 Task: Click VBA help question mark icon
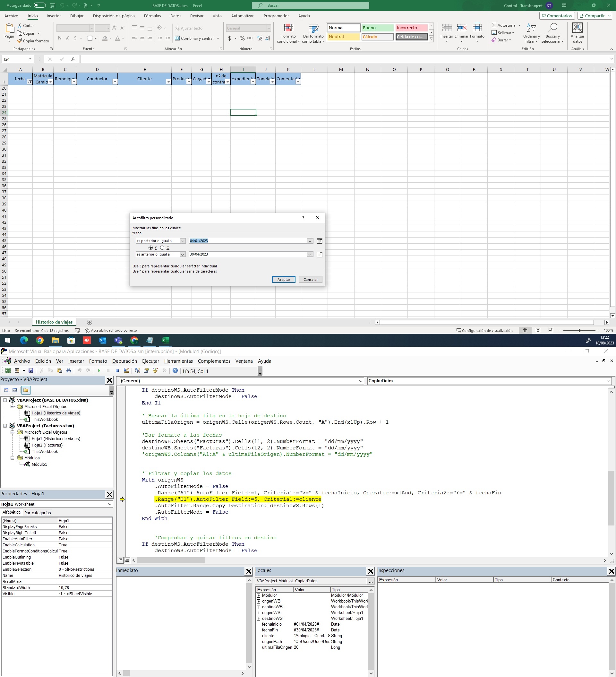tap(175, 371)
